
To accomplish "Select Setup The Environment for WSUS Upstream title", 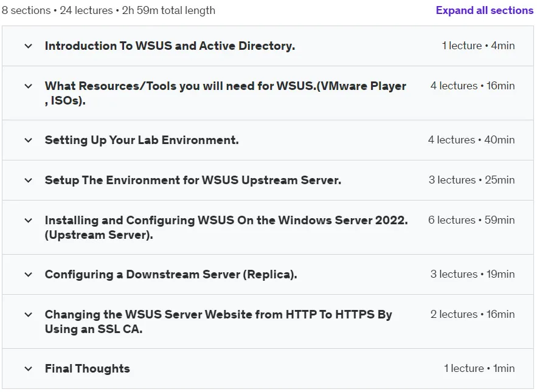I will point(193,180).
